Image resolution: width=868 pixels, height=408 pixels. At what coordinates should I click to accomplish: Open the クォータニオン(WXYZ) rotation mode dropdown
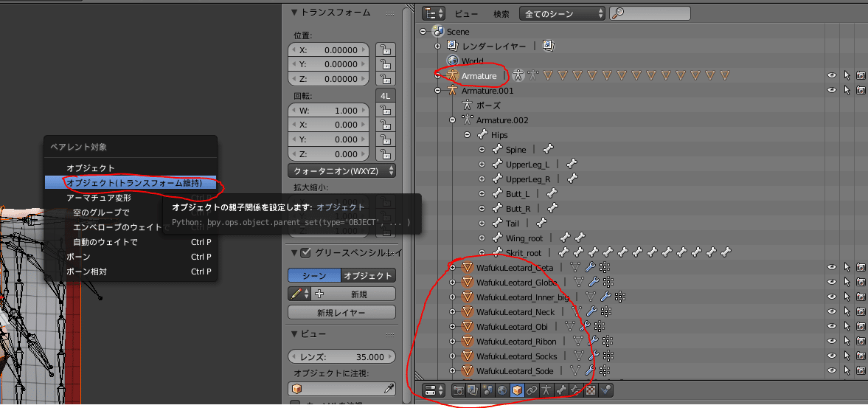342,170
